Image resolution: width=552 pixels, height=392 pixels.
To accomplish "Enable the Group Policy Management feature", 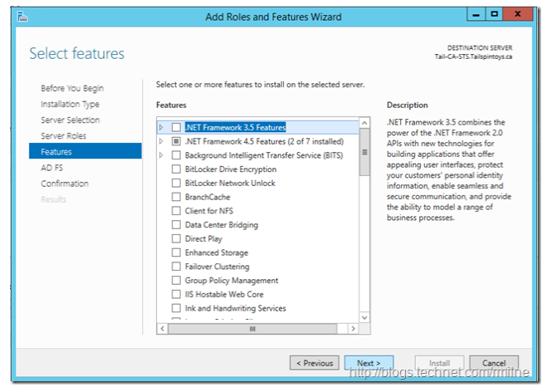I will 176,281.
